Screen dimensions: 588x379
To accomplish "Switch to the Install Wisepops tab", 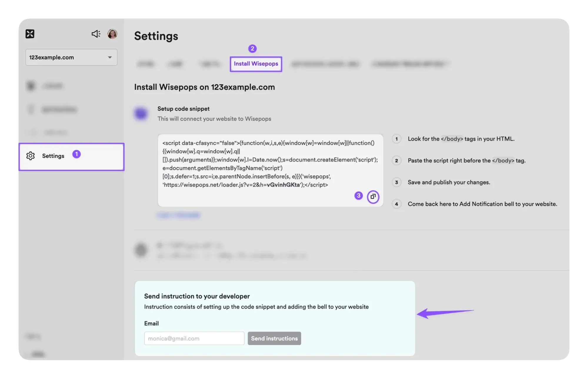I will [256, 64].
